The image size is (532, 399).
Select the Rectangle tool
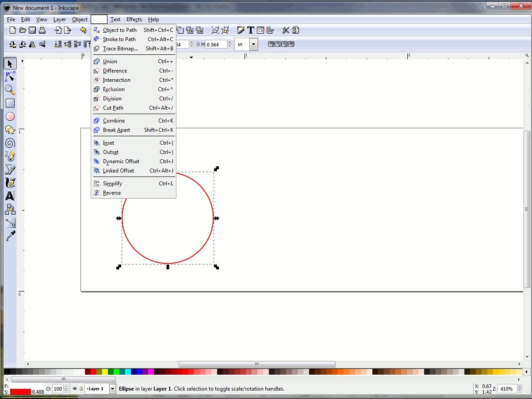(10, 103)
